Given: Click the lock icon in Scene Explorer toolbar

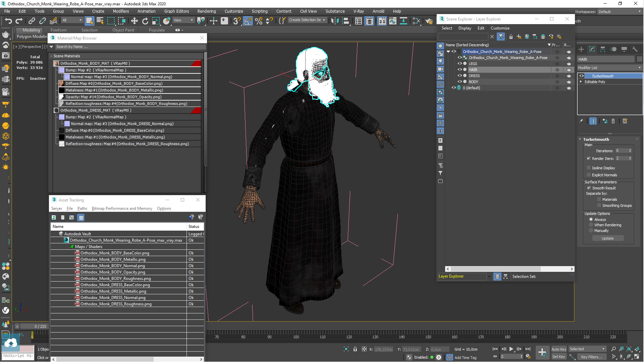Looking at the screenshot, I should click(511, 37).
